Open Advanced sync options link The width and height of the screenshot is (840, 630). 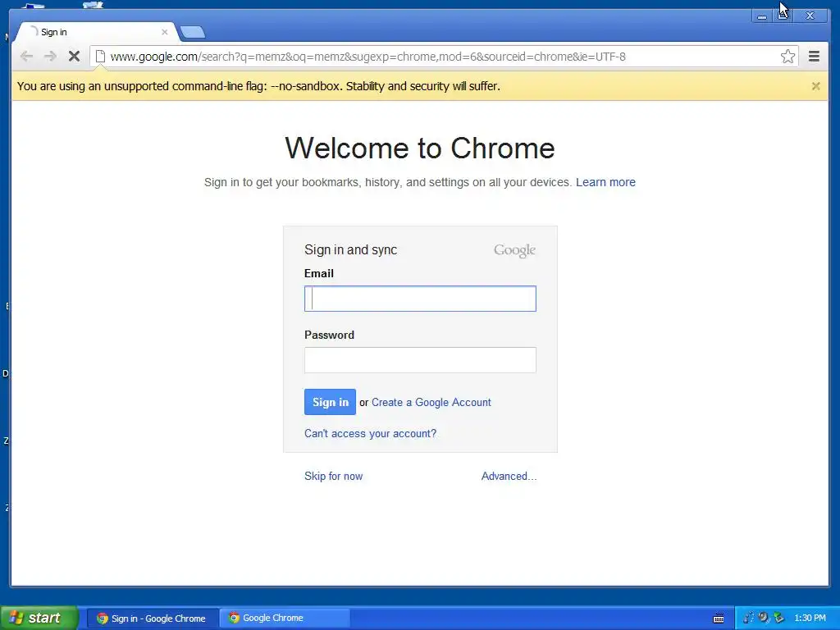pyautogui.click(x=509, y=477)
